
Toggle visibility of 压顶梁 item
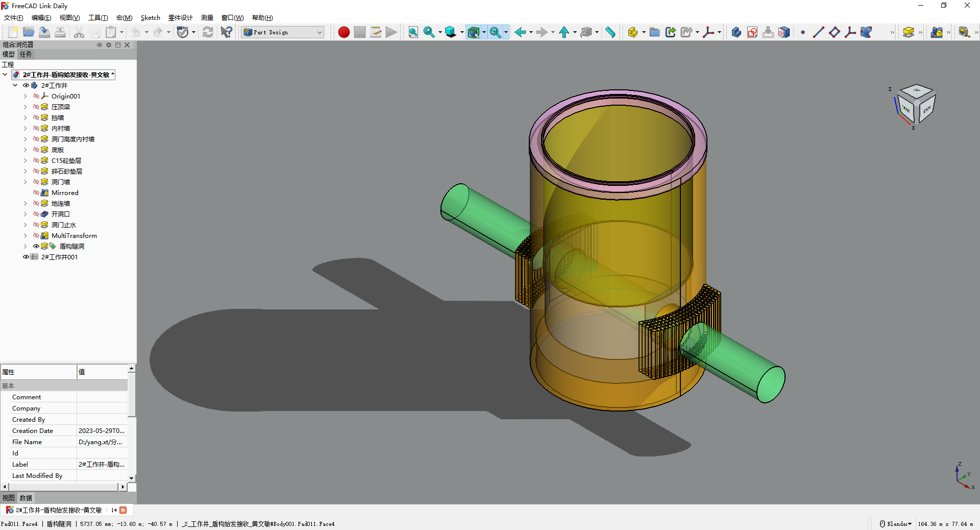(36, 107)
